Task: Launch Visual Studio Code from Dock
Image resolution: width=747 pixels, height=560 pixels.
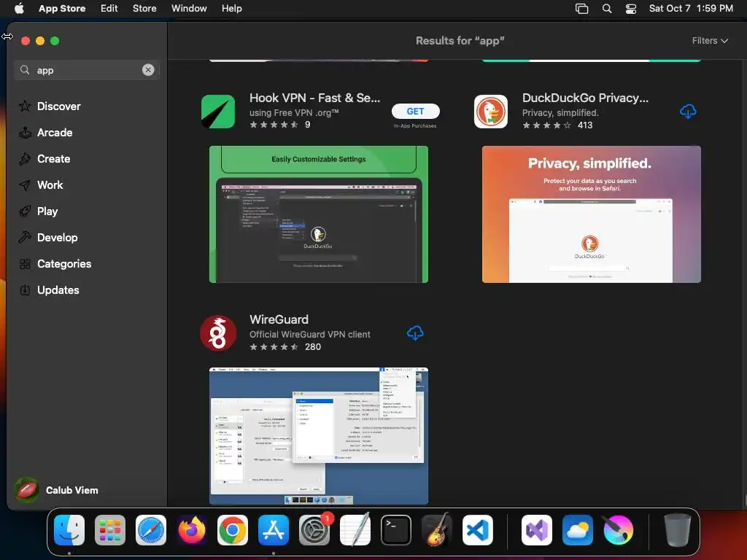Action: click(x=477, y=530)
